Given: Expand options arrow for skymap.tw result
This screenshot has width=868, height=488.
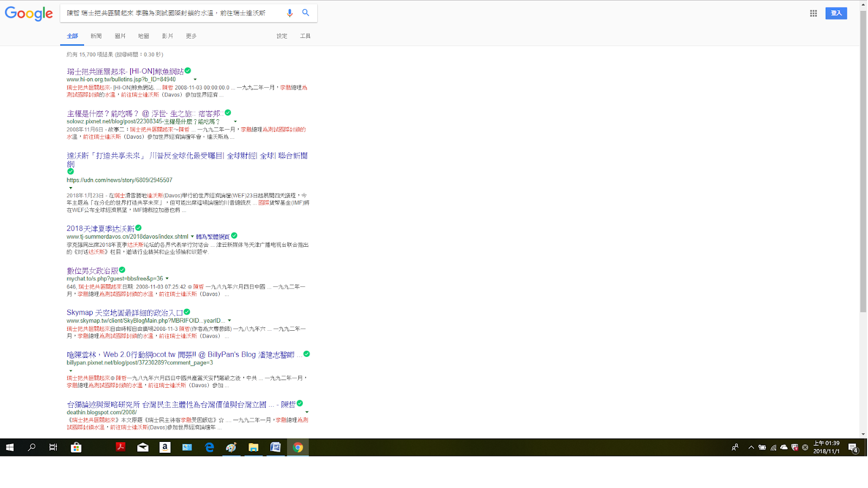Looking at the screenshot, I should tap(229, 320).
